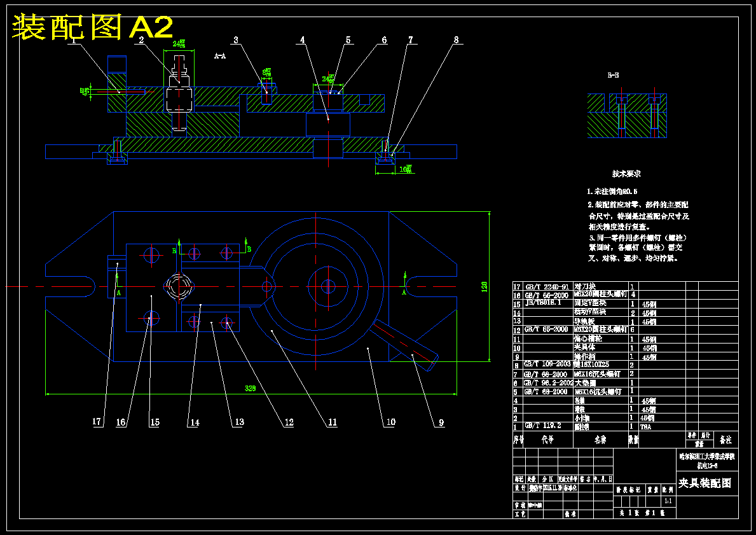This screenshot has height=535, width=756.
Task: Select the '导轨板' parts list cell
Action: click(x=584, y=321)
